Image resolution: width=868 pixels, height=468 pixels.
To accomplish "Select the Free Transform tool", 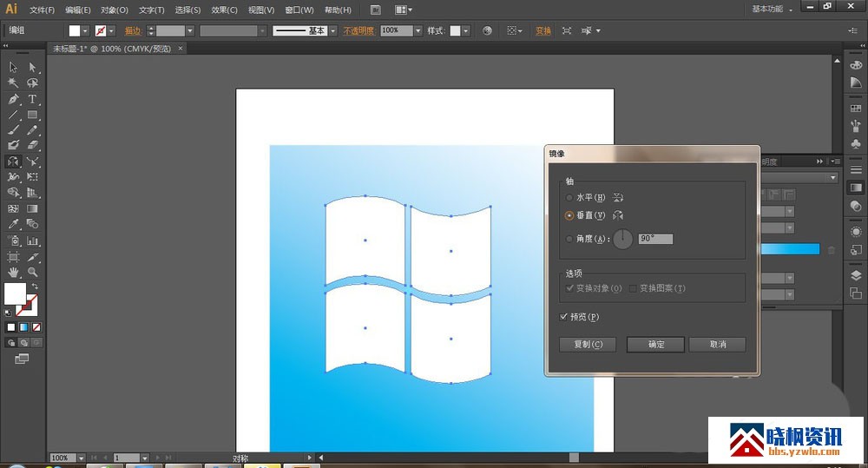I will 33,176.
